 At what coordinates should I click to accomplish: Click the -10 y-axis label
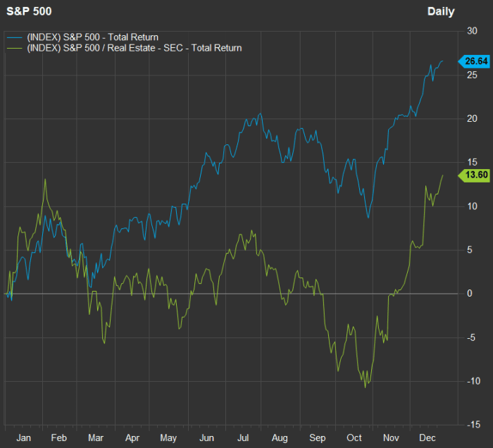pyautogui.click(x=473, y=381)
